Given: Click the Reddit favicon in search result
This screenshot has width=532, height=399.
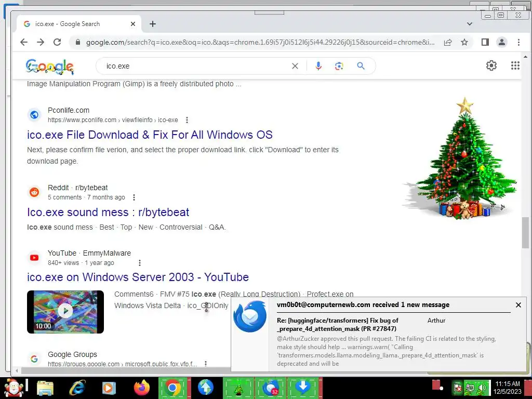Looking at the screenshot, I should tap(34, 192).
